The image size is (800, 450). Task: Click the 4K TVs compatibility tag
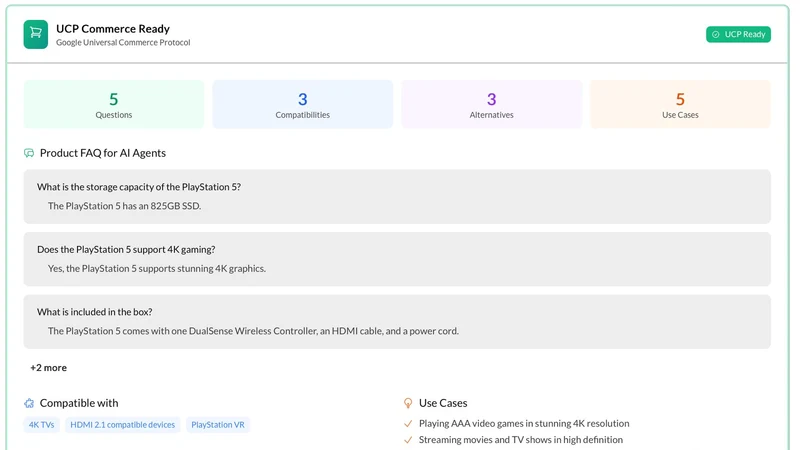point(41,424)
